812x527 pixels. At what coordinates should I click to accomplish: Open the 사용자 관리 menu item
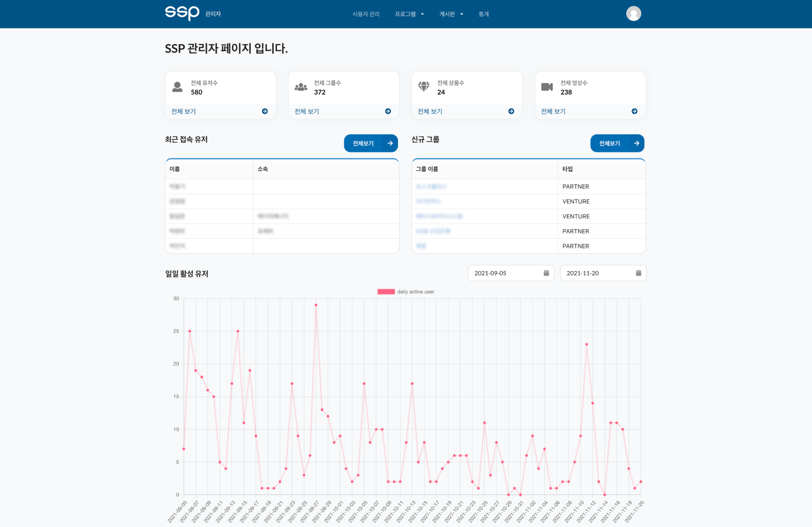tap(366, 14)
